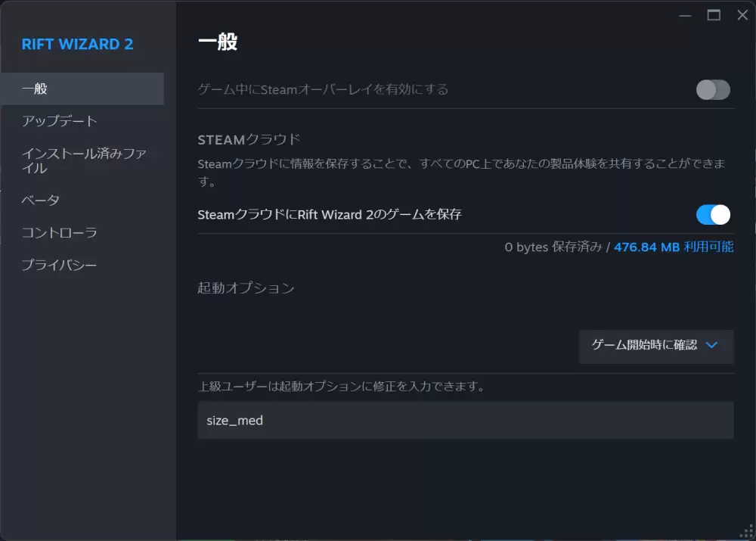Screen dimensions: 756x541
Task: Open the コントローラ settings
Action: 59,233
